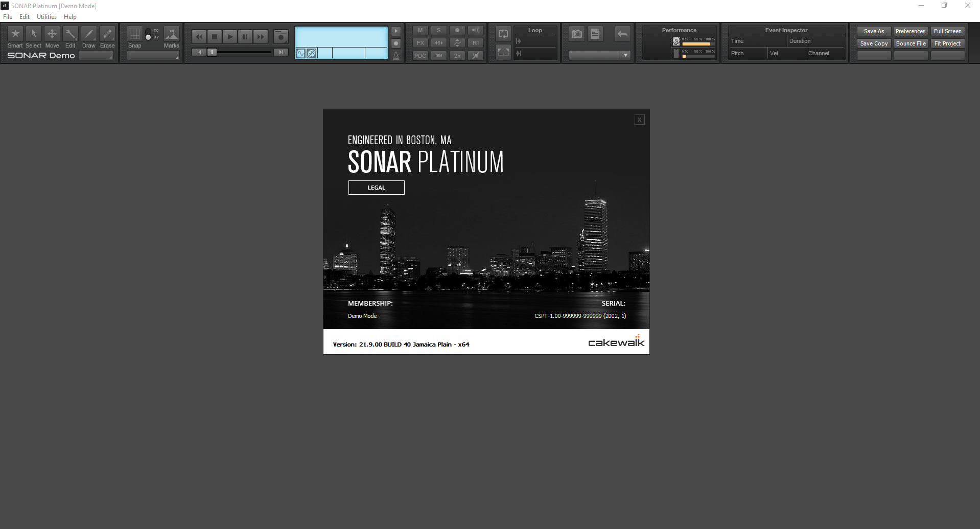Expand the snap resolution dropdown
Image resolution: width=980 pixels, height=529 pixels.
click(x=153, y=56)
